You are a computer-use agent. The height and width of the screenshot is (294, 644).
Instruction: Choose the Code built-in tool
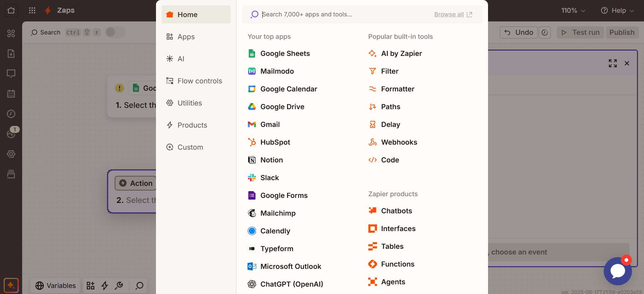[384, 160]
